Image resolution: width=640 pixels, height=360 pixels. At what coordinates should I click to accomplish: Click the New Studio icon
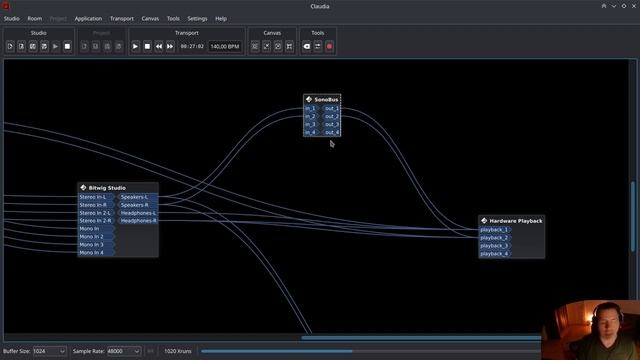tap(10, 47)
